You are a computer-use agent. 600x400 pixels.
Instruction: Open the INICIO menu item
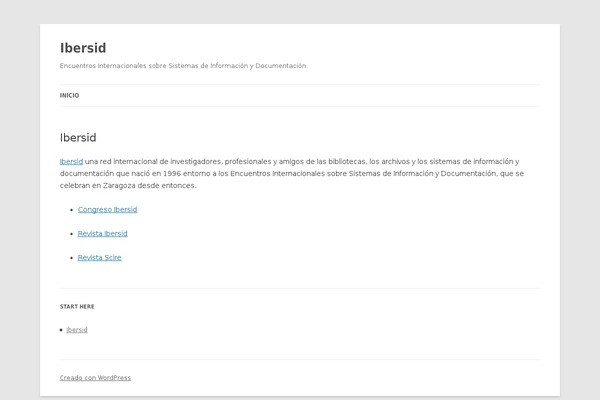pos(69,95)
